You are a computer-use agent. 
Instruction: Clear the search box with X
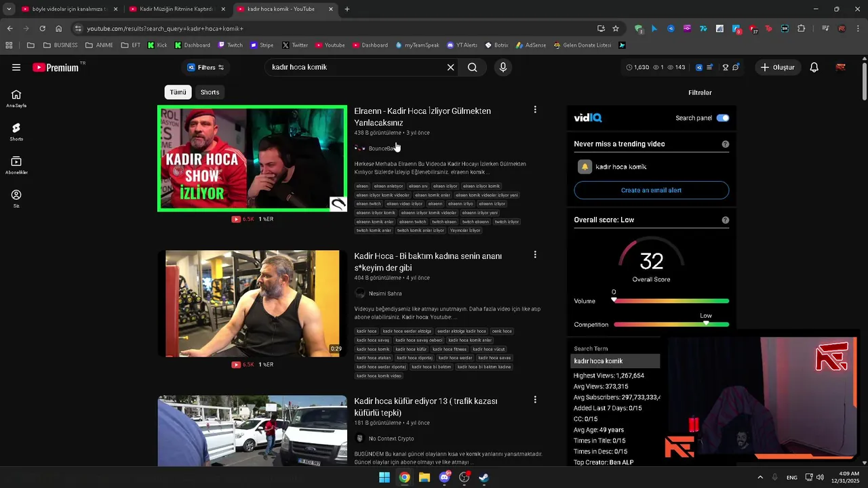coord(450,67)
